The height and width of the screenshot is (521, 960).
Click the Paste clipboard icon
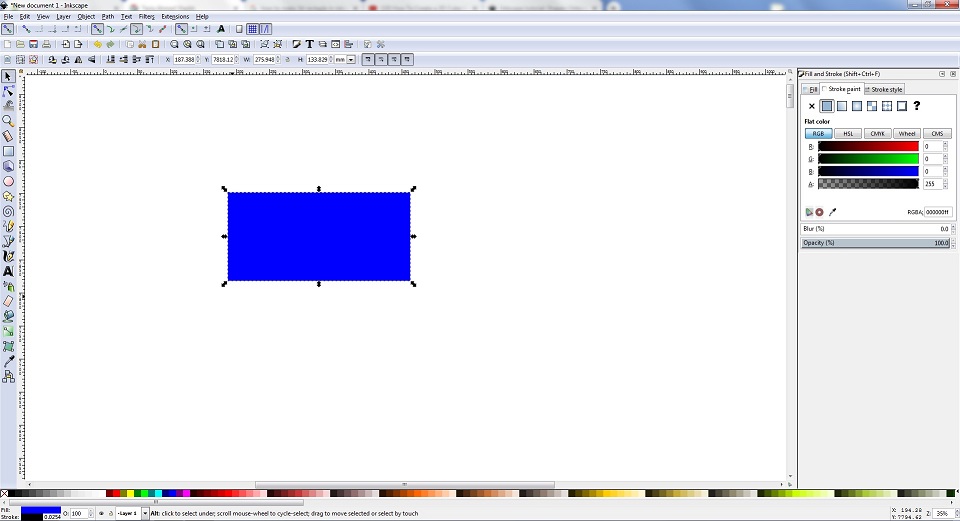point(156,44)
